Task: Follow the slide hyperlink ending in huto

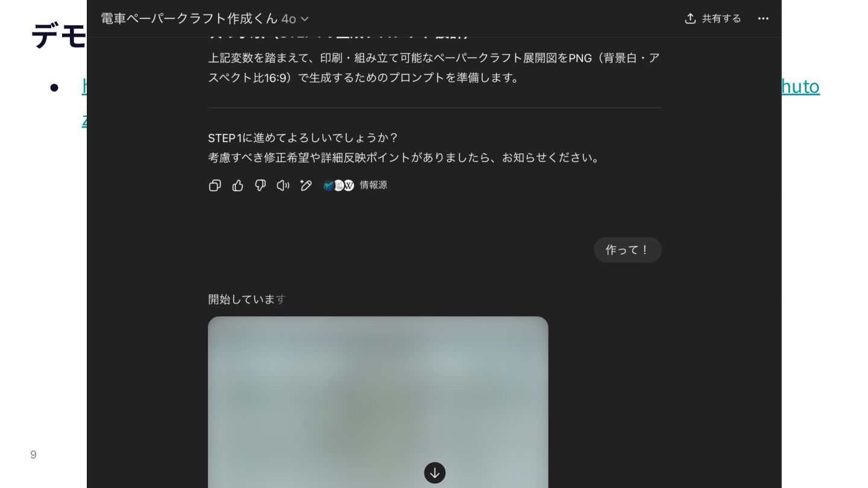Action: point(800,87)
